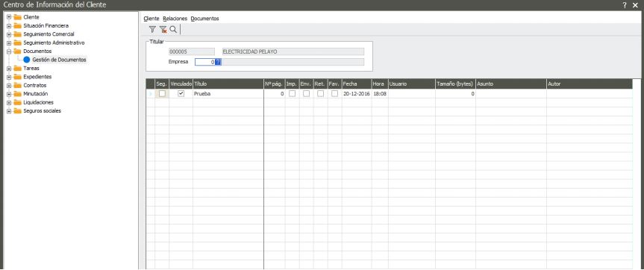The width and height of the screenshot is (644, 270).
Task: Click the Tareas folder icon
Action: [17, 69]
